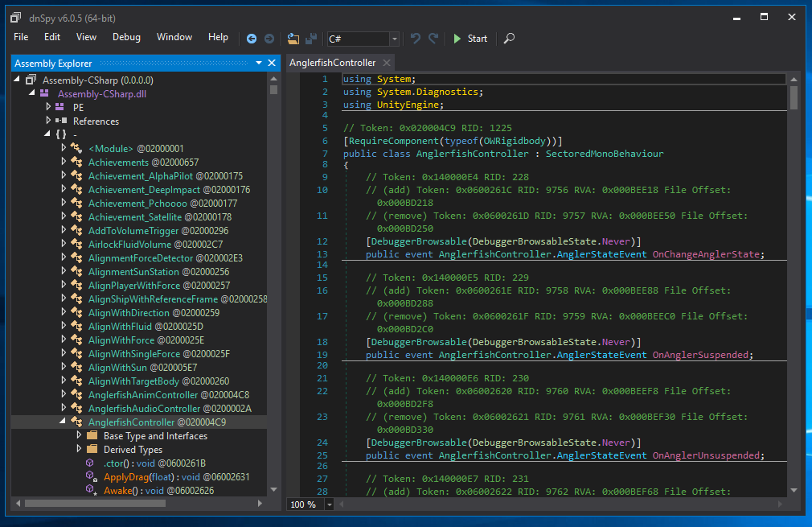Open the Window menu
This screenshot has width=812, height=527.
point(174,37)
